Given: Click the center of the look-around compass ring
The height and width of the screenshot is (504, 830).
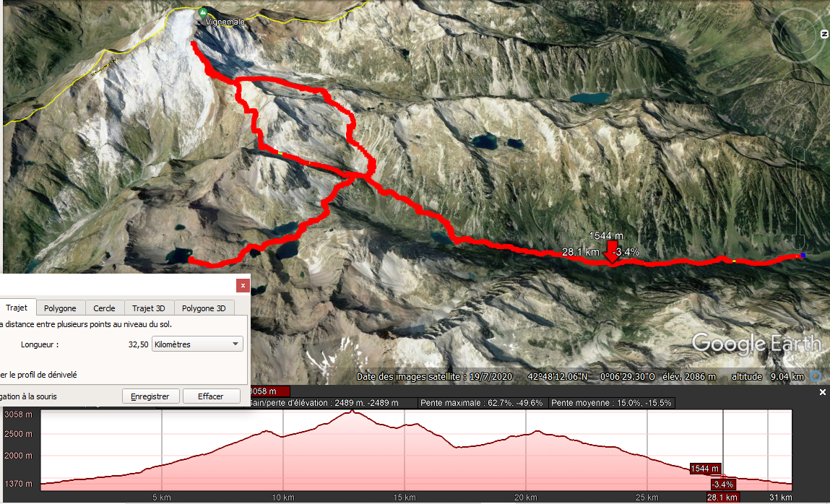Looking at the screenshot, I should (799, 35).
